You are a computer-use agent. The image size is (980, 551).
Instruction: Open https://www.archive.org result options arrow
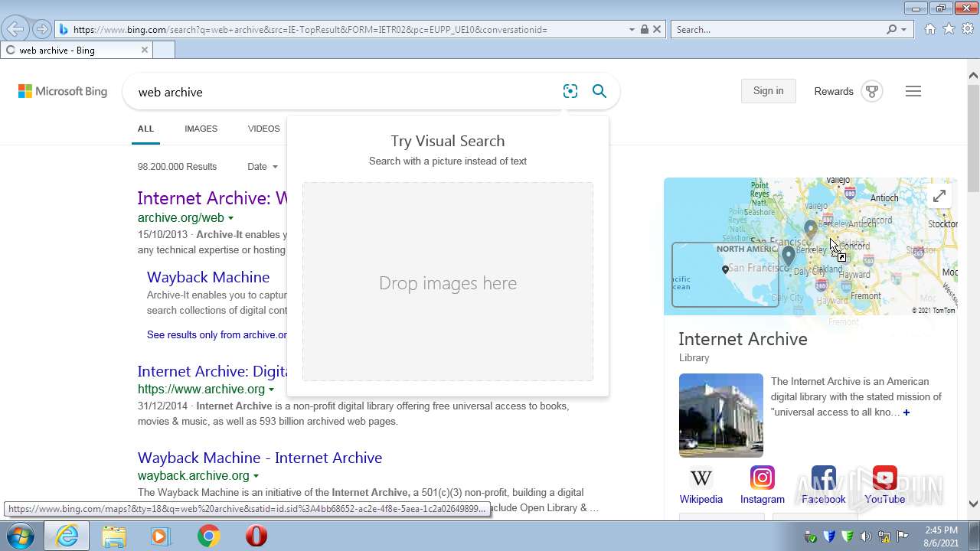coord(271,390)
